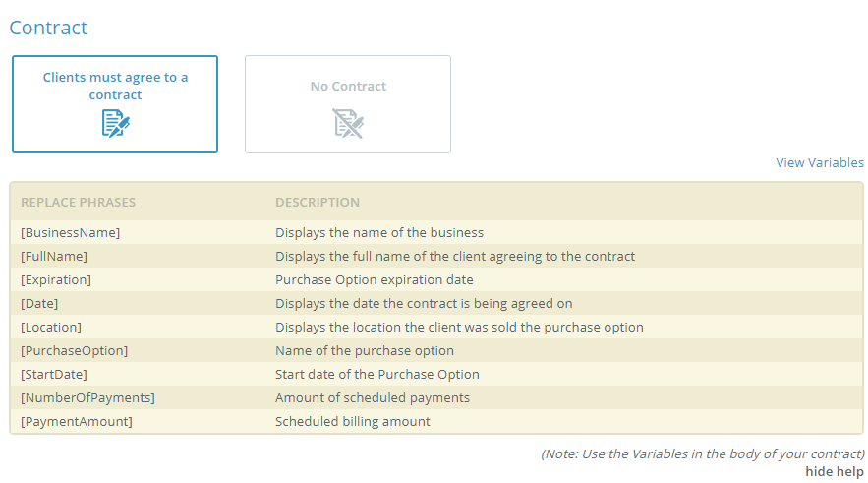Image resolution: width=868 pixels, height=483 pixels.
Task: Select the [BusinessName] replace phrase
Action: [71, 232]
